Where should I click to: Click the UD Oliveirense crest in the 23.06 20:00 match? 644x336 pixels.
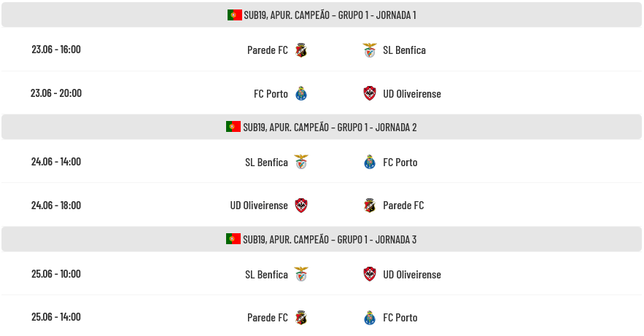tap(370, 93)
